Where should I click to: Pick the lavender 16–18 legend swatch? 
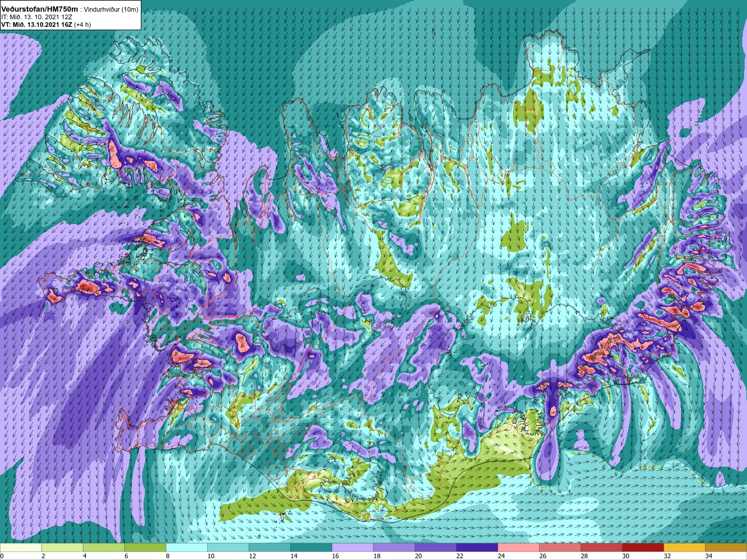(352, 548)
